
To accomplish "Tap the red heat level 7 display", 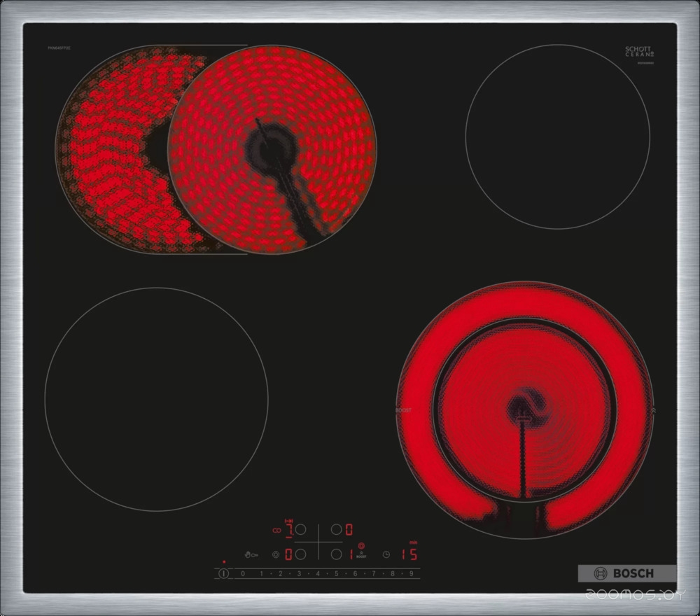I will 289,530.
